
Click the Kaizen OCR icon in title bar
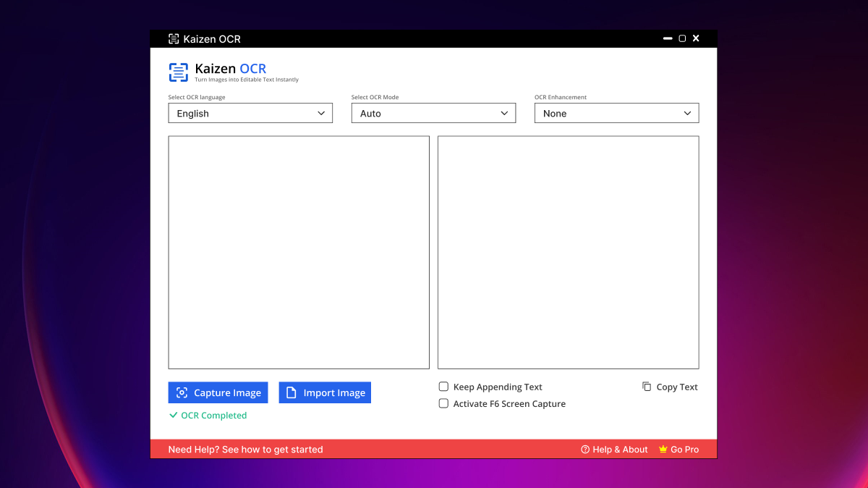click(174, 39)
